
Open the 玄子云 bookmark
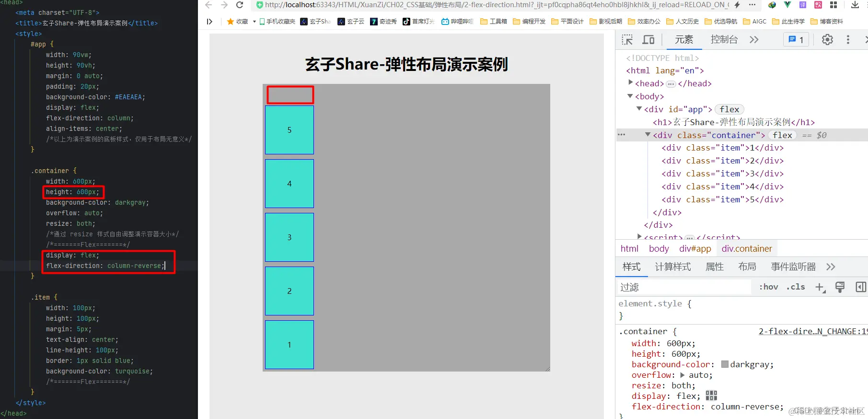click(351, 22)
